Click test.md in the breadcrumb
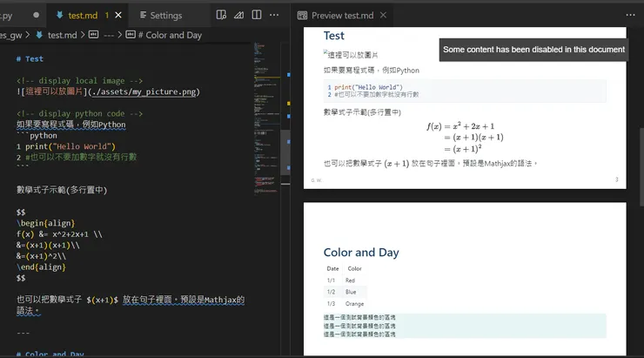 (63, 36)
